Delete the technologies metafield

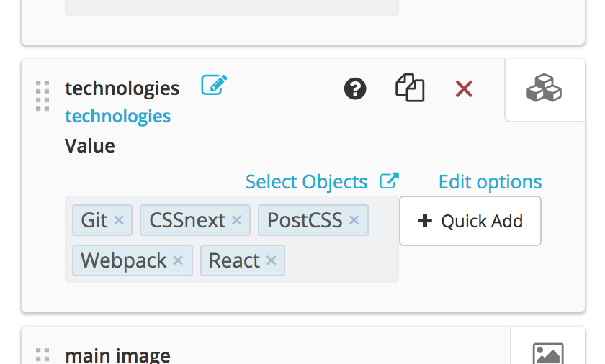pos(464,89)
